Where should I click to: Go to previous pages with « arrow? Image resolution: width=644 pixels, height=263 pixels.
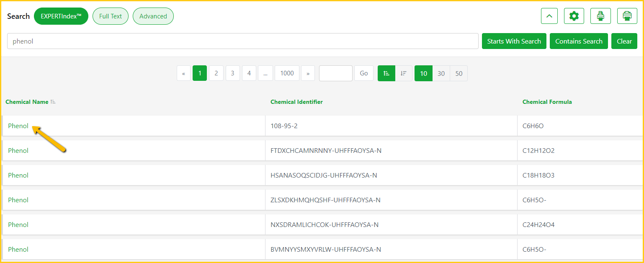pyautogui.click(x=183, y=73)
